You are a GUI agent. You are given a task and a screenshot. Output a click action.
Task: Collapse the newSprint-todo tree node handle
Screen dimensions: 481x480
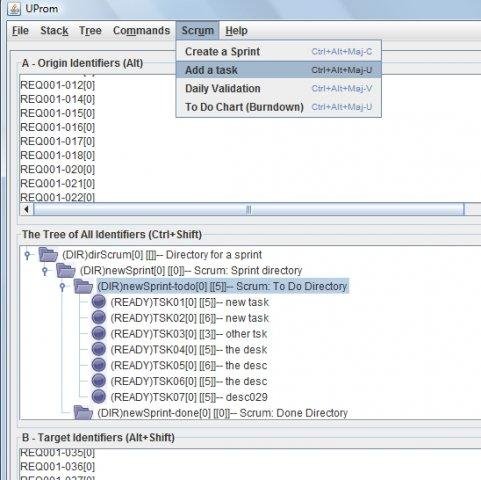coord(62,287)
